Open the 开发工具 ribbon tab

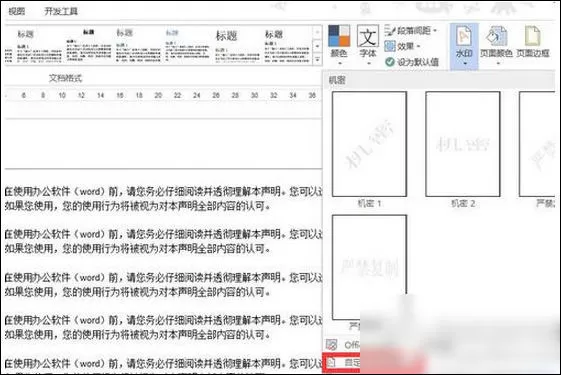tap(61, 11)
